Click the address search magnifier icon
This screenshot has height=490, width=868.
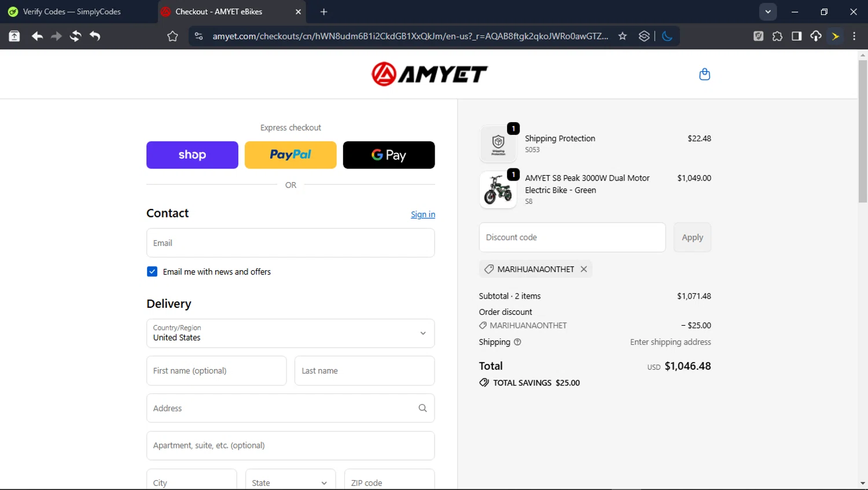click(x=422, y=408)
